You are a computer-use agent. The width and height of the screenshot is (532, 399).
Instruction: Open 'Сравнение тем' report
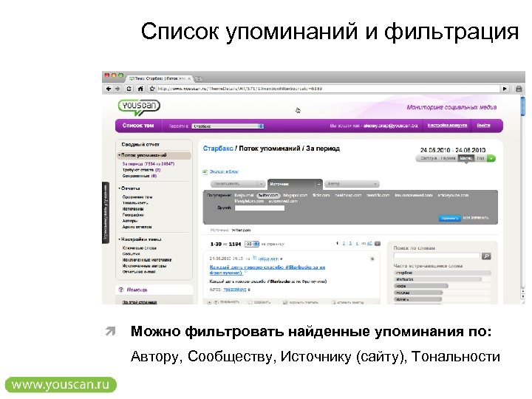tap(137, 197)
